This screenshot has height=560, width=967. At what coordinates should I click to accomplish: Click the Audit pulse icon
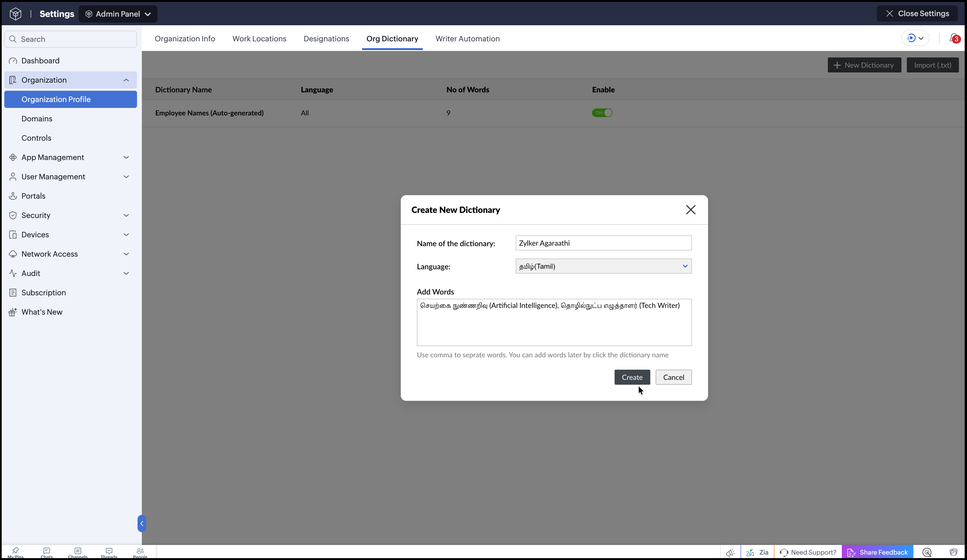[13, 273]
